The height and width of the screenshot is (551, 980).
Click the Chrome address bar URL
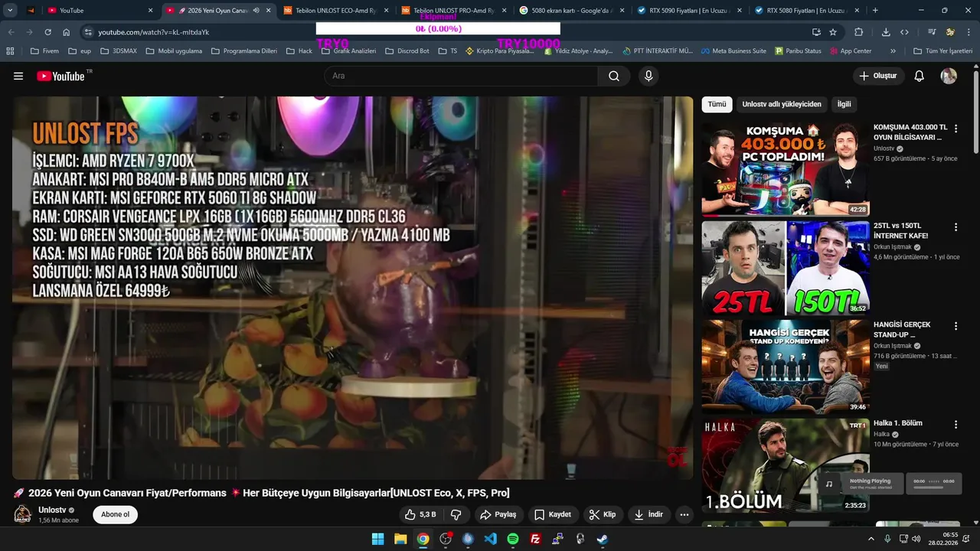[x=153, y=32]
